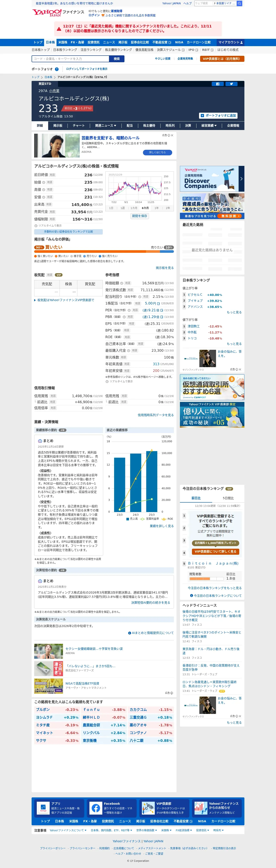Click the shopping cart ふるさと納税 icon

pyautogui.click(x=103, y=15)
